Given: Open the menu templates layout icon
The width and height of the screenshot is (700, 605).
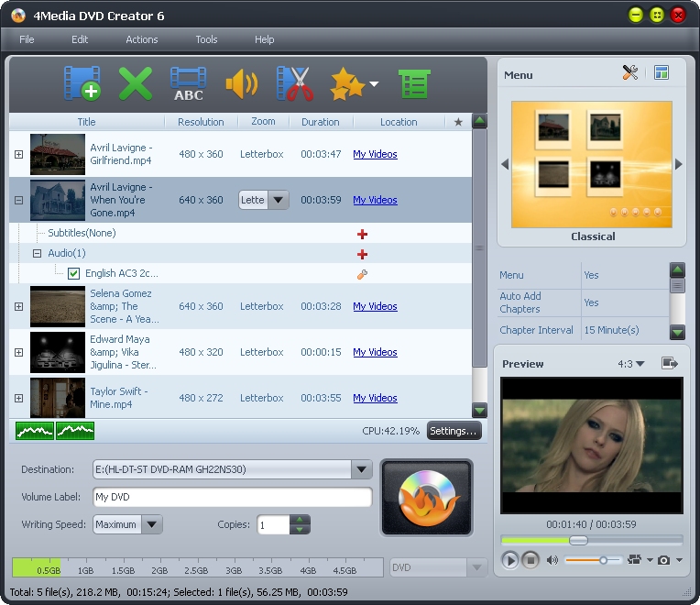Looking at the screenshot, I should coord(662,72).
